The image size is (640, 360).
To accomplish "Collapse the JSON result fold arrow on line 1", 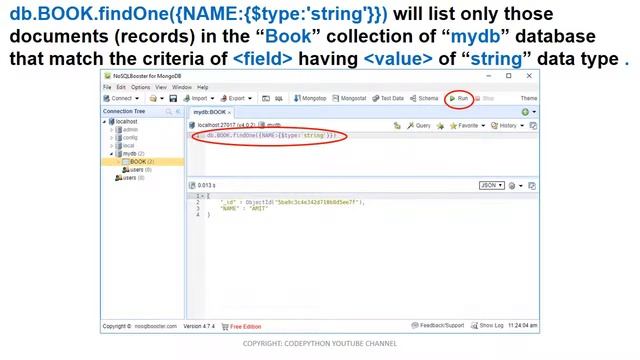I will click(x=202, y=196).
